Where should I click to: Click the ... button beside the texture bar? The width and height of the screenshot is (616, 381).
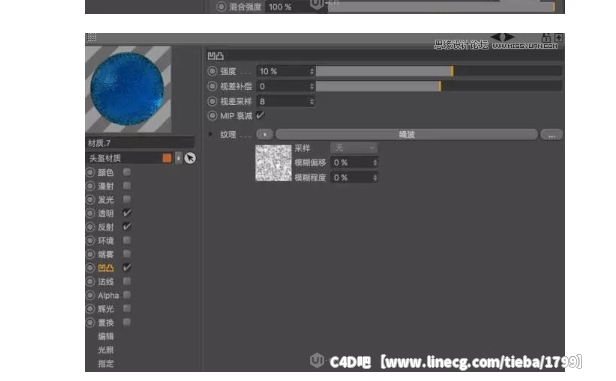[x=552, y=135]
